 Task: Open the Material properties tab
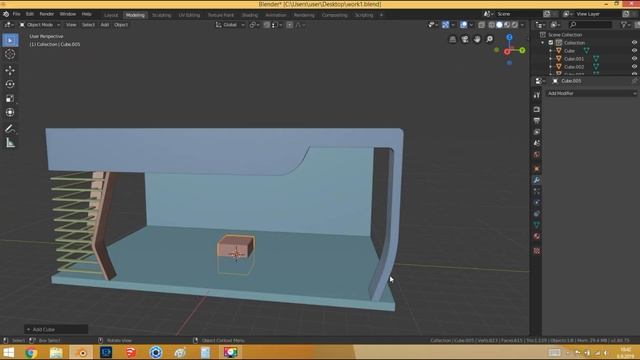pos(537,236)
